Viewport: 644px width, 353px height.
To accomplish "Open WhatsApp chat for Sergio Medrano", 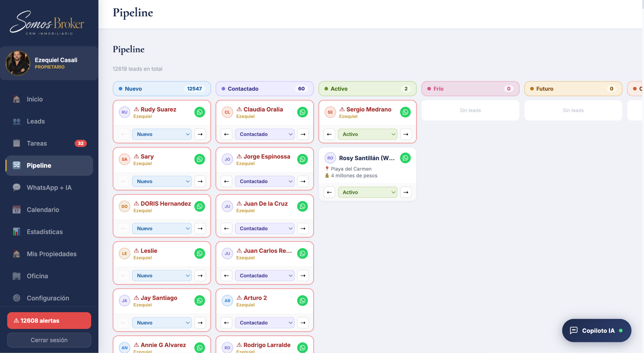I will (x=405, y=112).
